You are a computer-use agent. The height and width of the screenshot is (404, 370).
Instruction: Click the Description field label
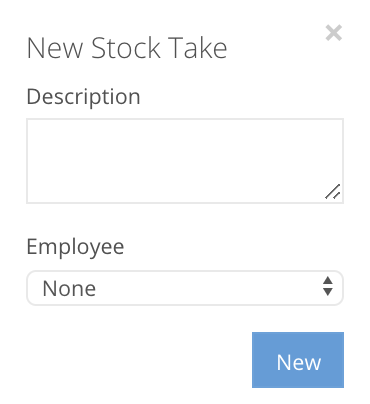(83, 97)
